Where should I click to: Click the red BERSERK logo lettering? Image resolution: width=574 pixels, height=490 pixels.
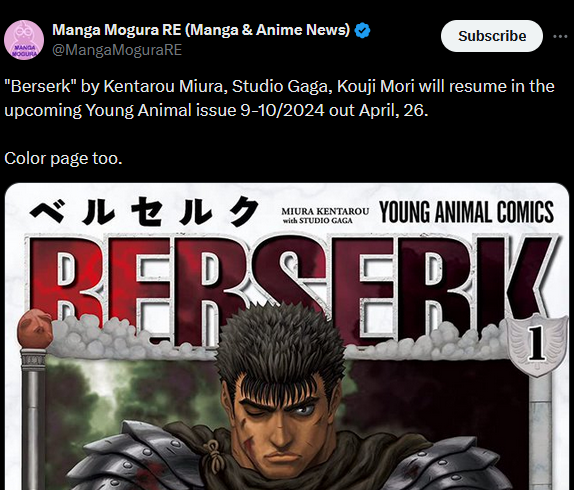click(291, 287)
